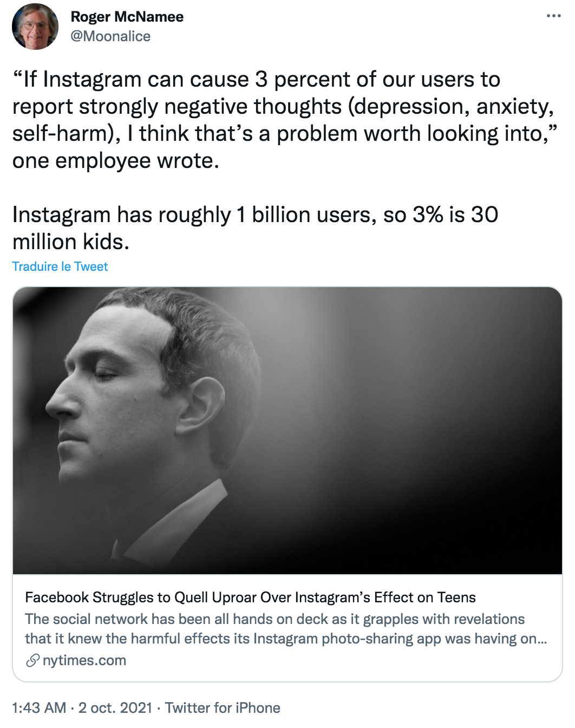575x728 pixels.
Task: Click the chain link icon beside nytimes.com
Action: click(x=32, y=660)
